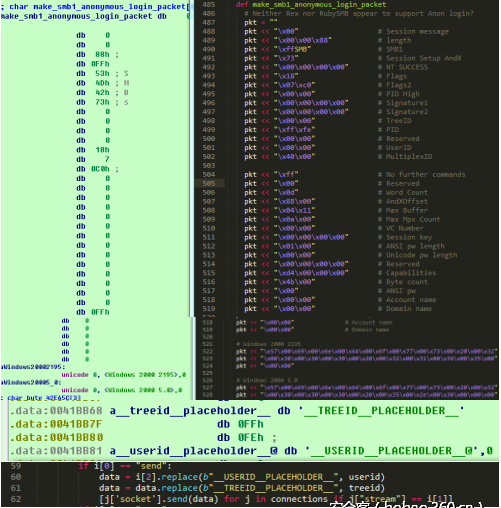Click the aWindows20002195 label
The image size is (501, 508).
[32, 367]
